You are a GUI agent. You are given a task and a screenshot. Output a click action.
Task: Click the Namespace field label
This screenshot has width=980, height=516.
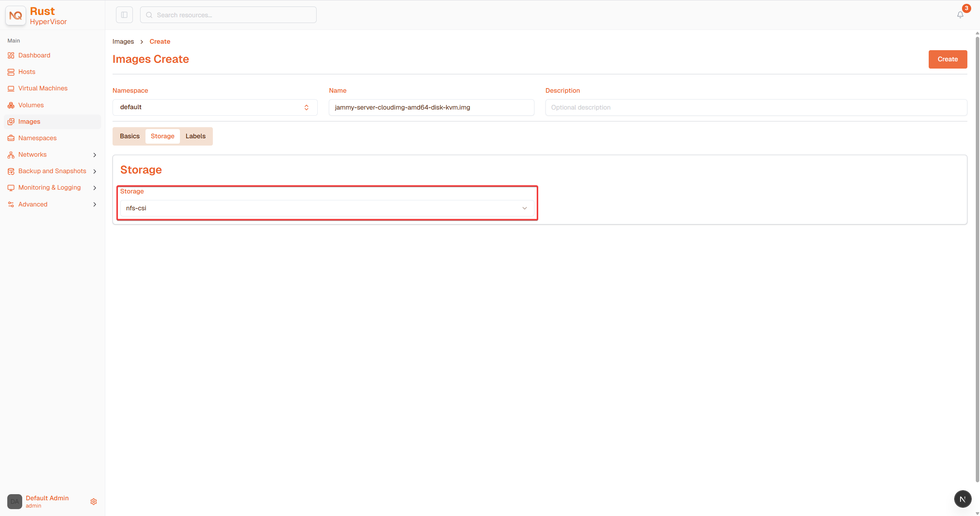pyautogui.click(x=130, y=90)
